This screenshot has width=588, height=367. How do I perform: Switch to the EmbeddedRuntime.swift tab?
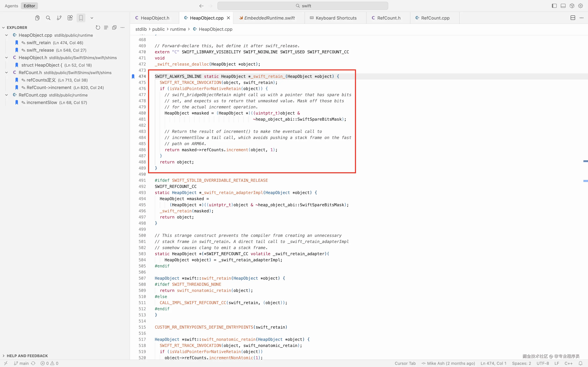[269, 18]
